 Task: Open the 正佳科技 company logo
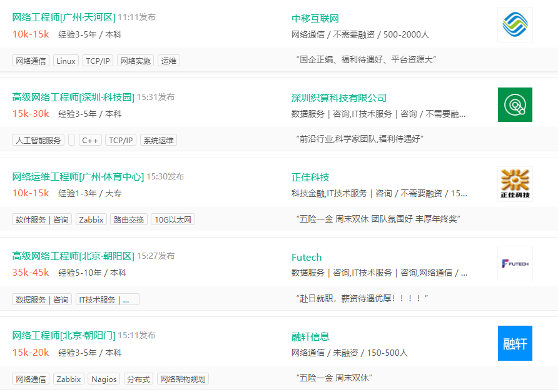(515, 184)
